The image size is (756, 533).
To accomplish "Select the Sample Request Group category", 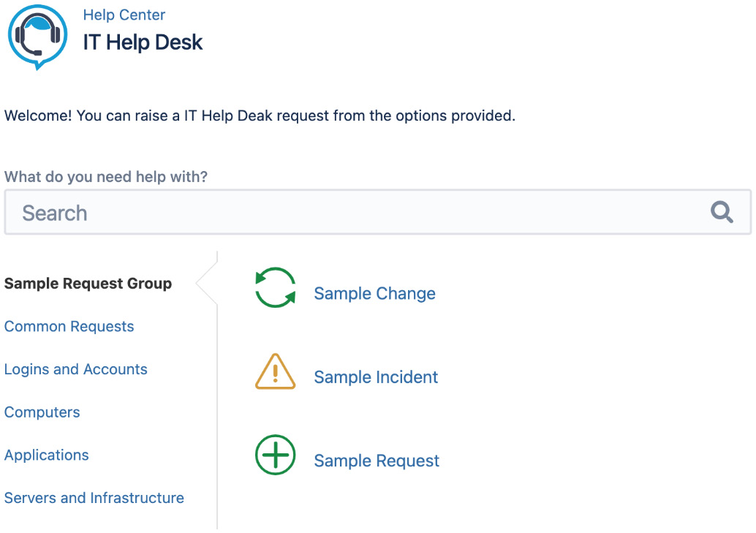I will tap(88, 283).
